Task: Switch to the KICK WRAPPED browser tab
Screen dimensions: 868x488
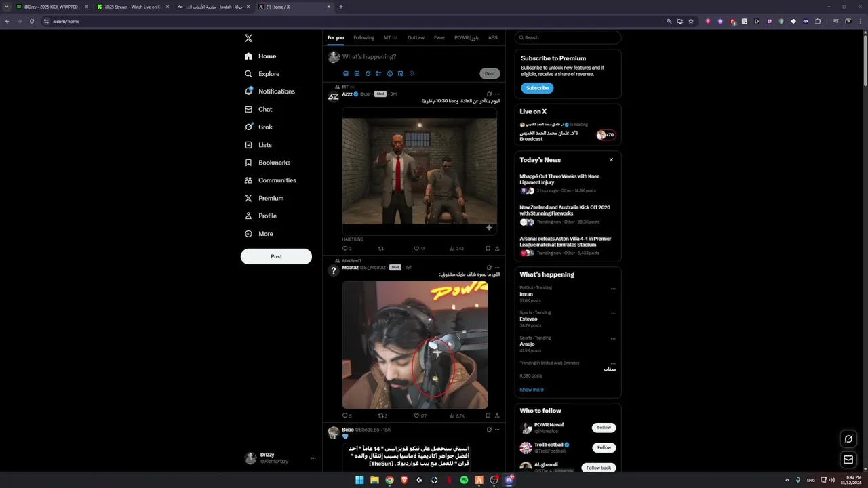Action: click(52, 7)
